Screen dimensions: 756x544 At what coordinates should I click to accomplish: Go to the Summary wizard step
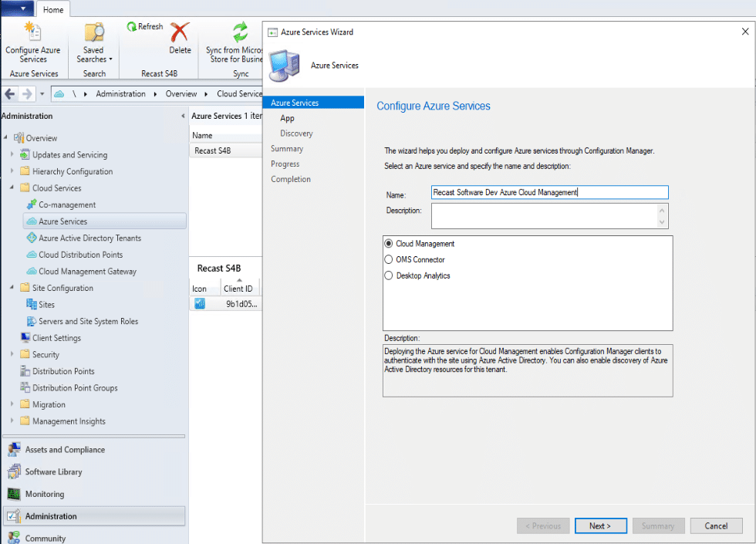click(x=287, y=149)
